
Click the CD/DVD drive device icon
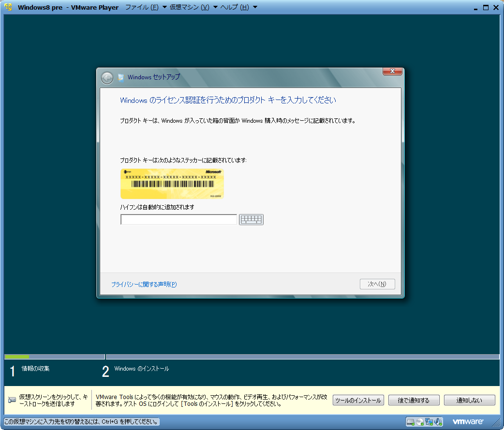point(419,422)
